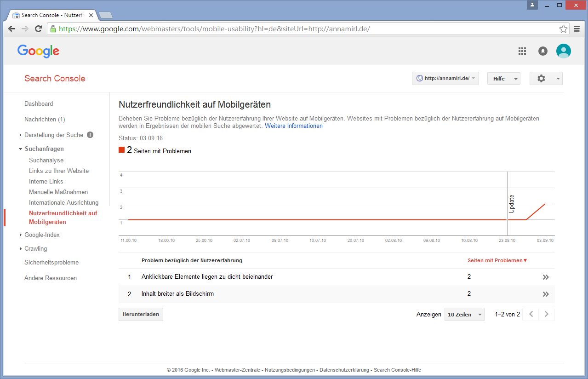Open the 10 Zeilen rows dropdown
Image resolution: width=588 pixels, height=379 pixels.
tap(464, 315)
